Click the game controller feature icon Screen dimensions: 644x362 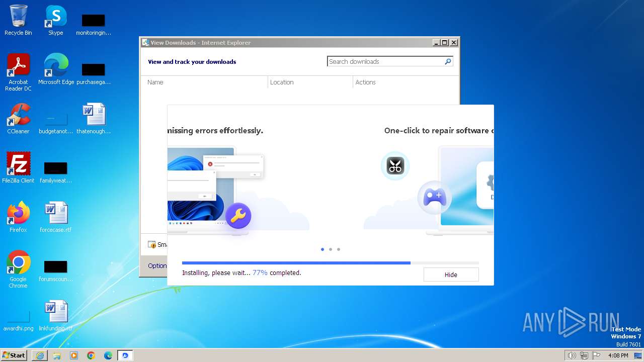click(x=434, y=197)
